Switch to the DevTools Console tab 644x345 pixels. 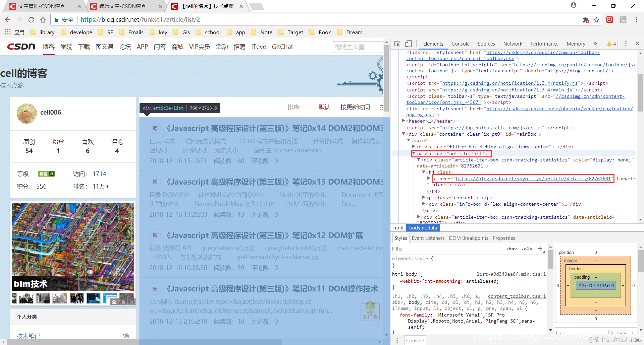tap(461, 44)
